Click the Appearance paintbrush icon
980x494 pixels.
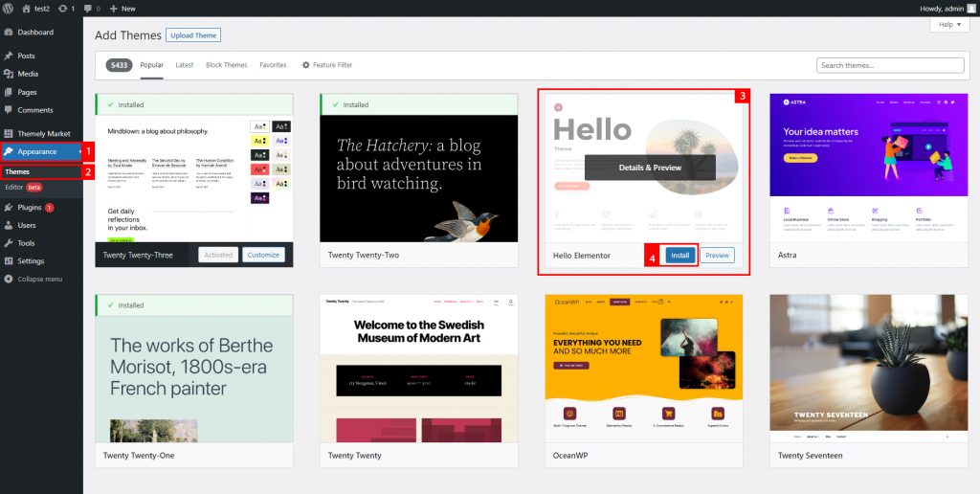point(9,151)
